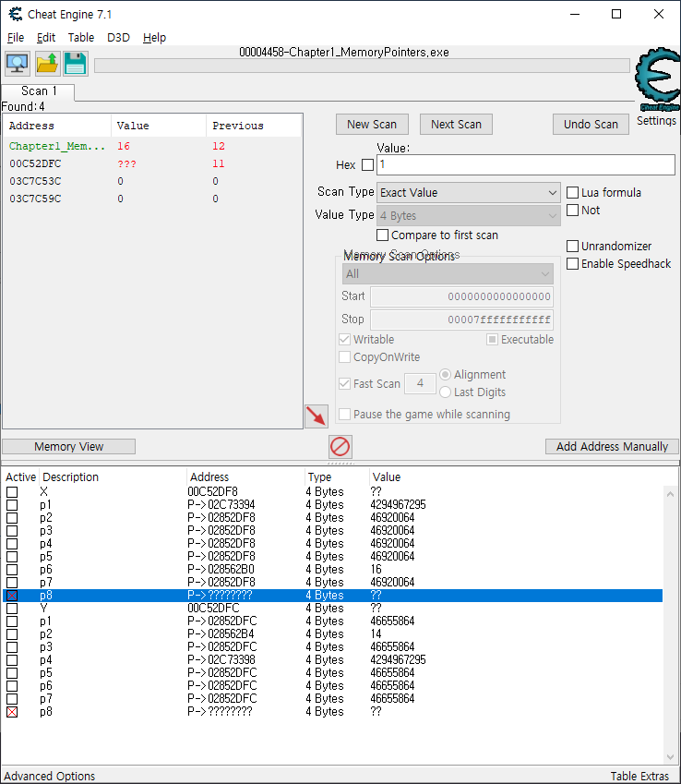681x784 pixels.
Task: Open the process selector computer icon
Action: [18, 64]
